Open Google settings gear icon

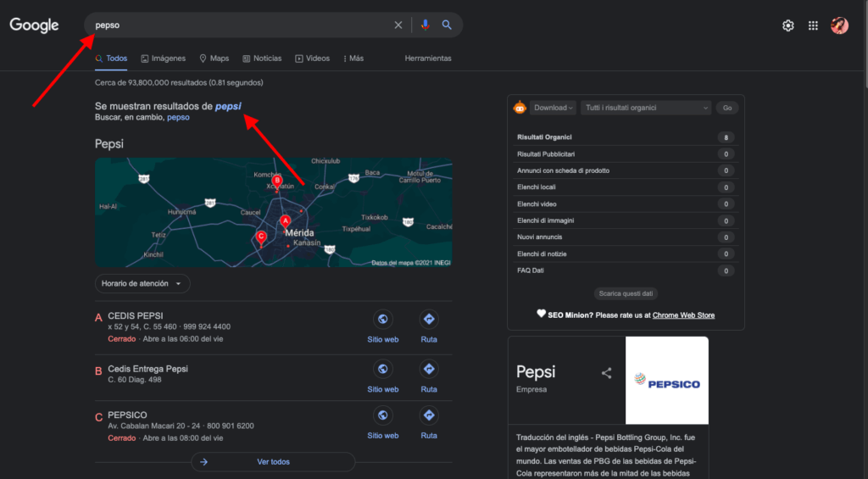788,25
